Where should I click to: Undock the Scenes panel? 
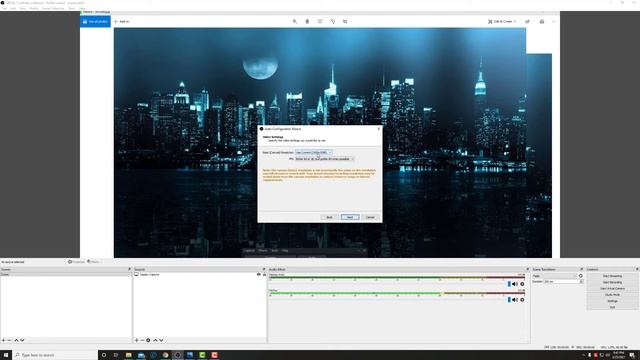(129, 269)
